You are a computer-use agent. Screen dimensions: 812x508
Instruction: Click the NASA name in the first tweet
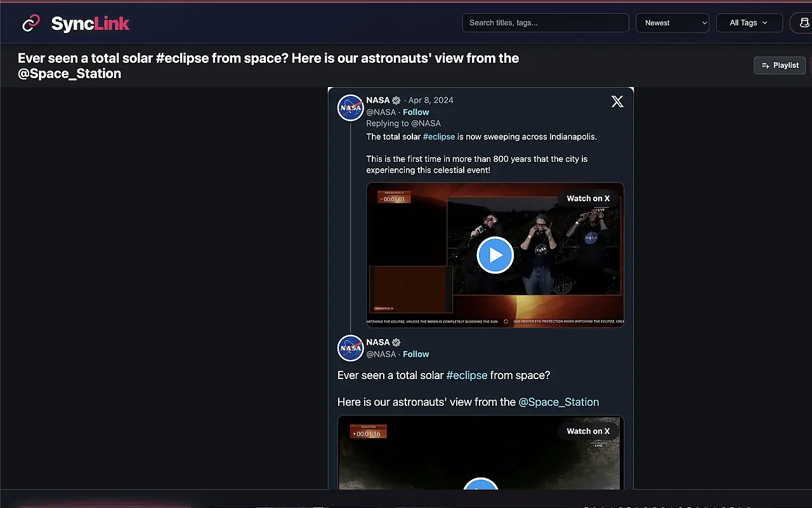[378, 100]
